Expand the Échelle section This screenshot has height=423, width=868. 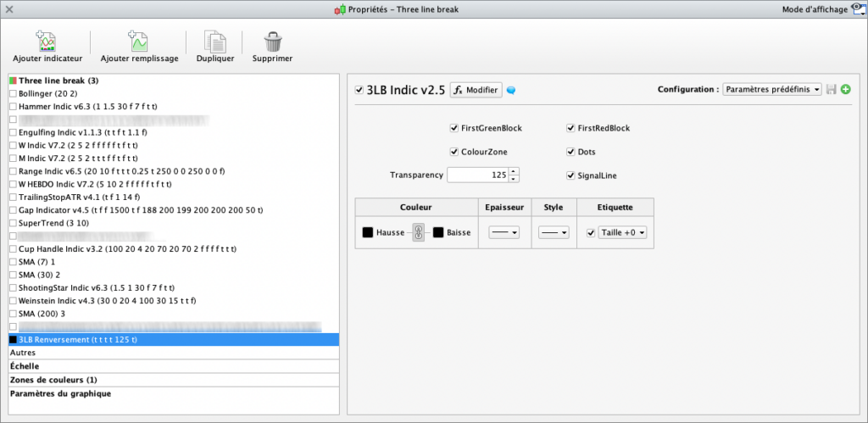tap(173, 366)
